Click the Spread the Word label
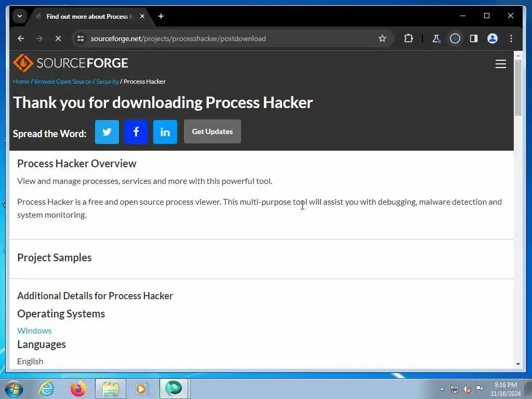Image resolution: width=532 pixels, height=399 pixels. click(49, 134)
